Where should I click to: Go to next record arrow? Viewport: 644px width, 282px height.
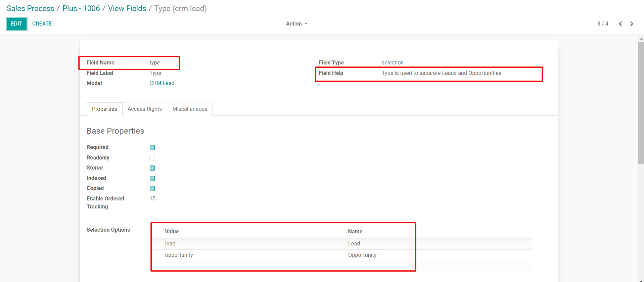point(632,24)
